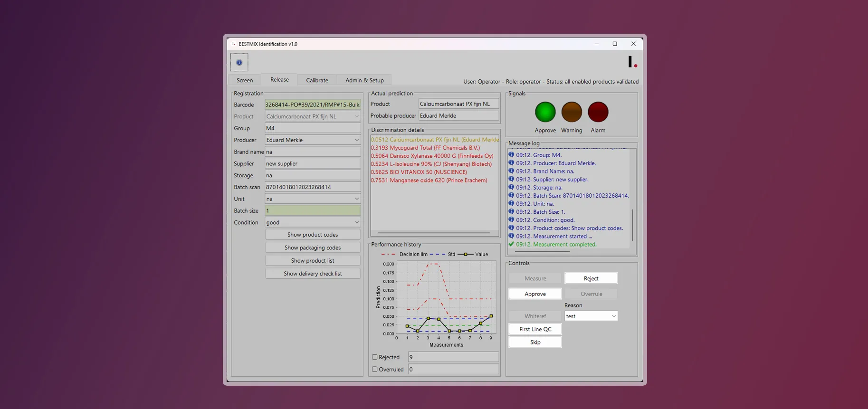Click the title bar application icon

coord(233,44)
